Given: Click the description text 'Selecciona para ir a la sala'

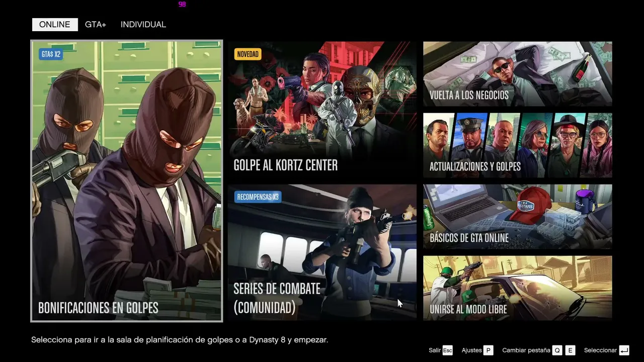Looking at the screenshot, I should pos(180,340).
